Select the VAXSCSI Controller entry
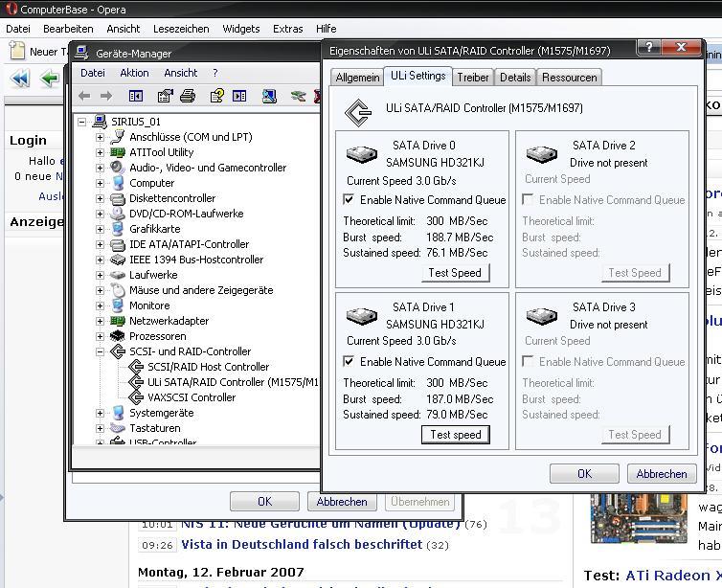Image resolution: width=722 pixels, height=588 pixels. click(x=192, y=397)
